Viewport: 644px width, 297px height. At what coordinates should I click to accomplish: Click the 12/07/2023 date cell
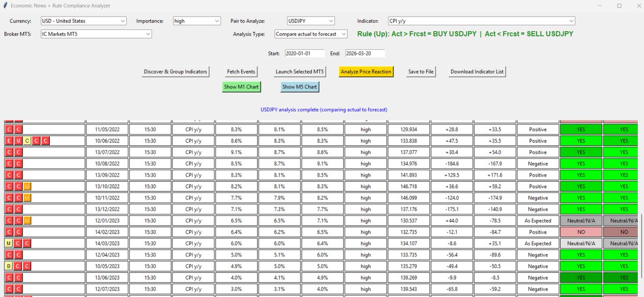click(107, 289)
